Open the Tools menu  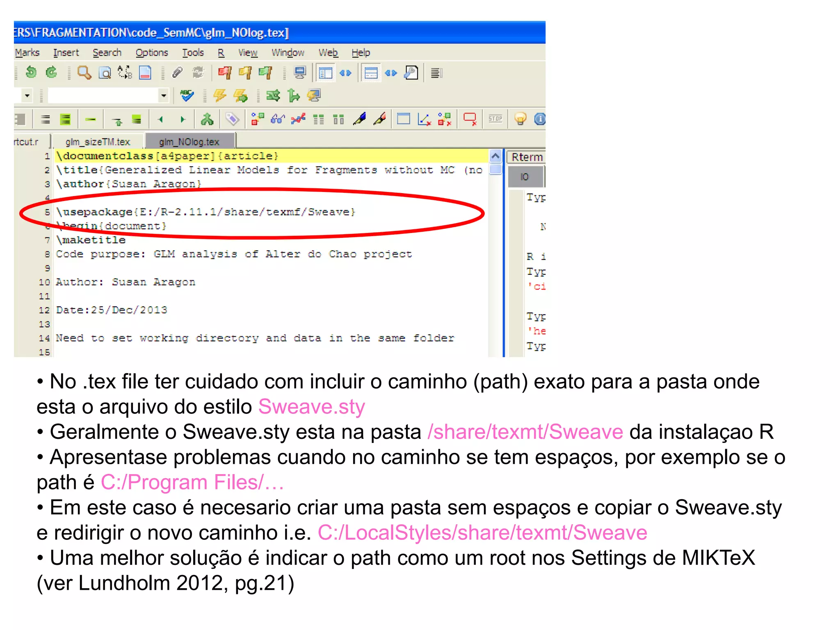[193, 53]
